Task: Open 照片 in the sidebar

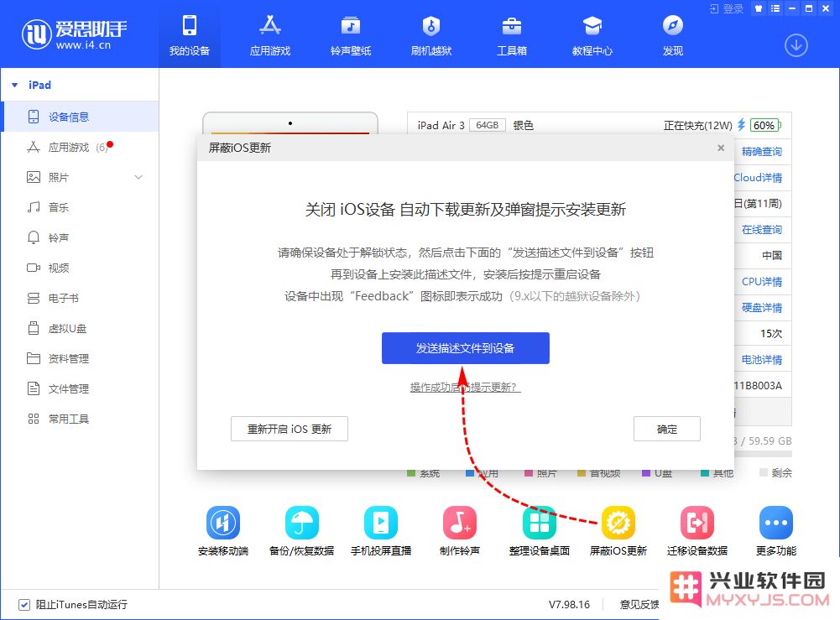Action: tap(81, 177)
